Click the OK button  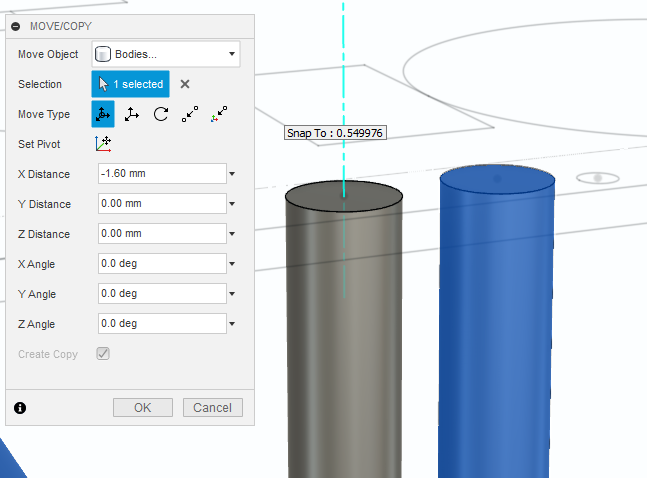(x=143, y=408)
